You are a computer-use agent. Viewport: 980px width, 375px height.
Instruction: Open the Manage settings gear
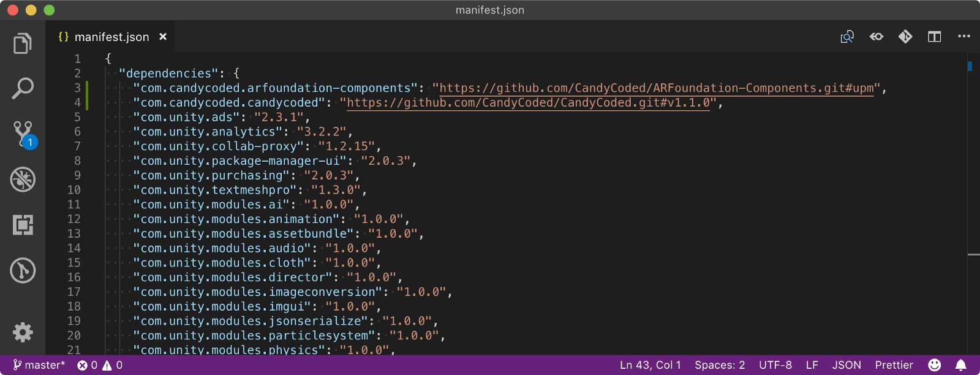(x=23, y=332)
